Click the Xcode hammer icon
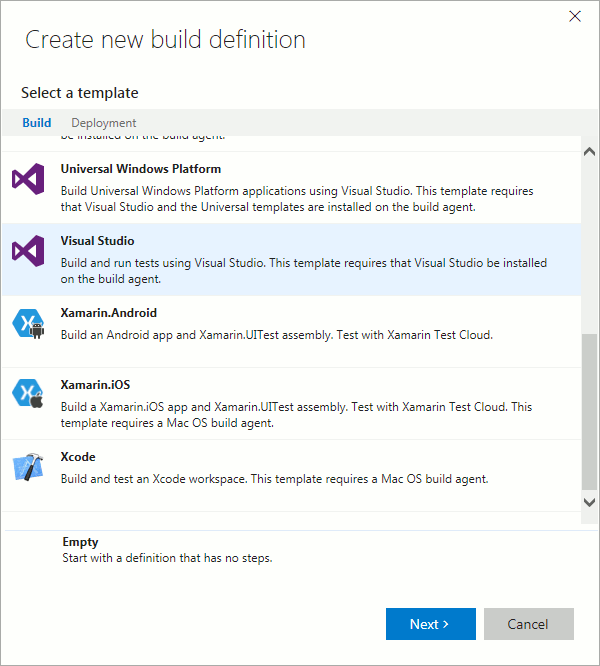Screen dimensions: 600x666 (x=28, y=468)
